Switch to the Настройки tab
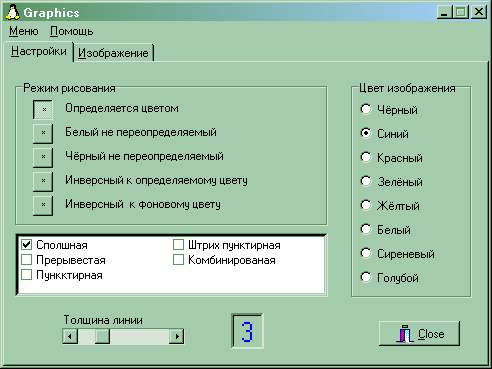The height and width of the screenshot is (369, 492). (x=39, y=51)
